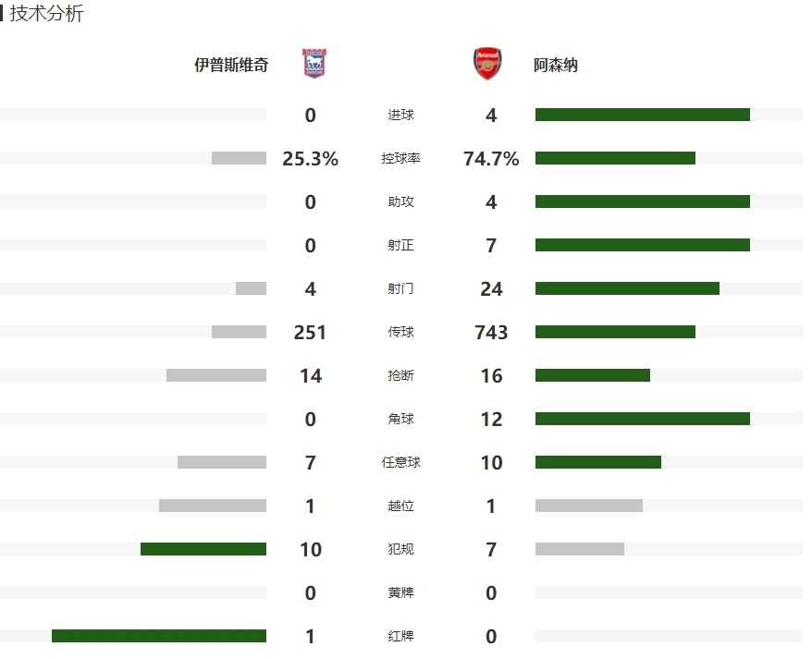812x659 pixels.
Task: Open the 伊普斯维奇 team name link
Action: click(231, 66)
